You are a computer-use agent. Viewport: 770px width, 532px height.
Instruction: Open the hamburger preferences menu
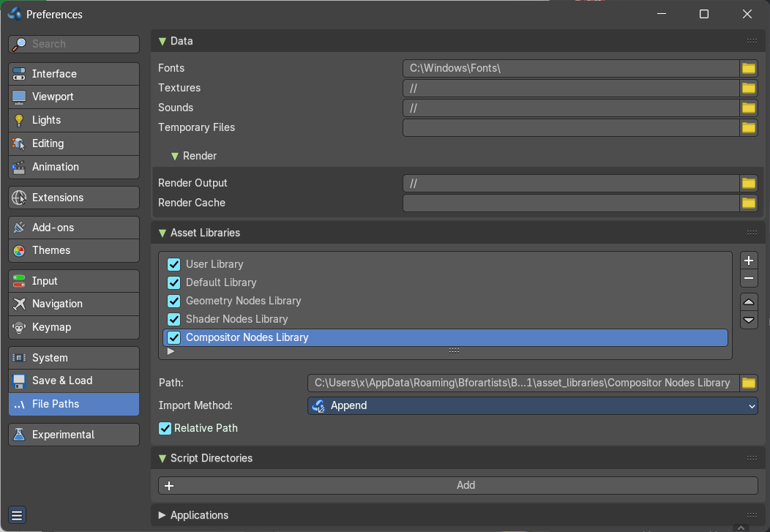(x=17, y=515)
